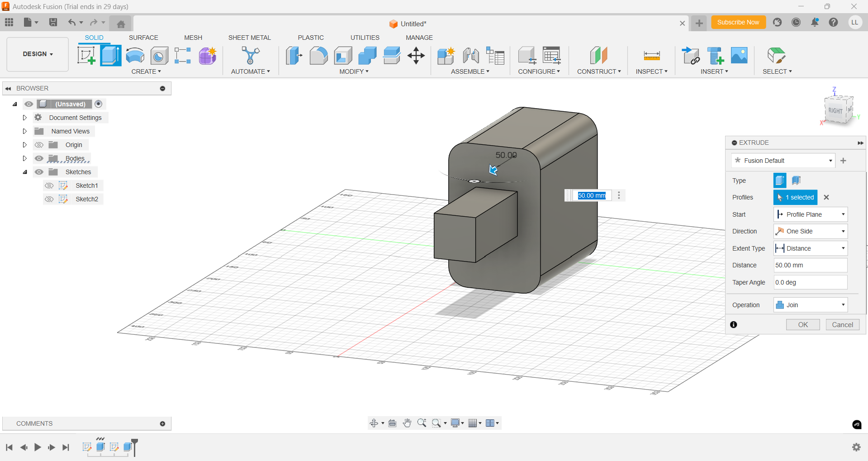Select the Measure tool
Image resolution: width=868 pixels, height=461 pixels.
click(652, 56)
